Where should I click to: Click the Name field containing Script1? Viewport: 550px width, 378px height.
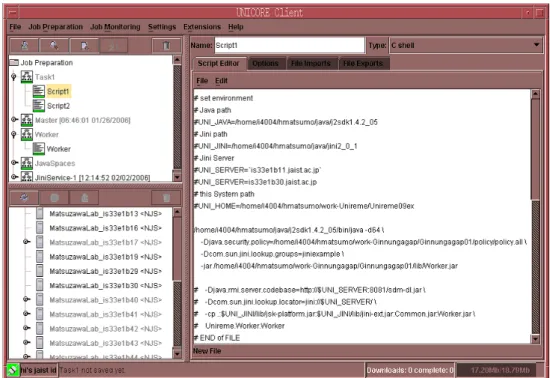pos(290,45)
